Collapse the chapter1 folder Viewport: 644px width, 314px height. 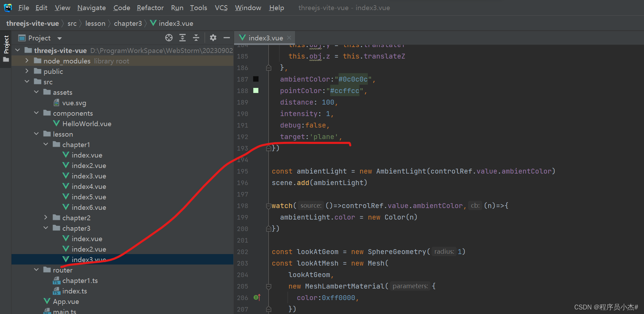click(x=46, y=144)
